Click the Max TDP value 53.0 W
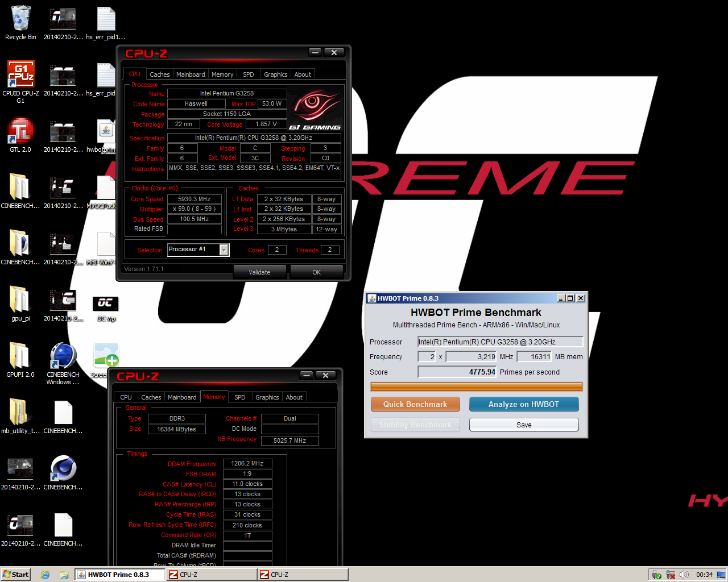Image resolution: width=728 pixels, height=582 pixels. click(x=272, y=103)
